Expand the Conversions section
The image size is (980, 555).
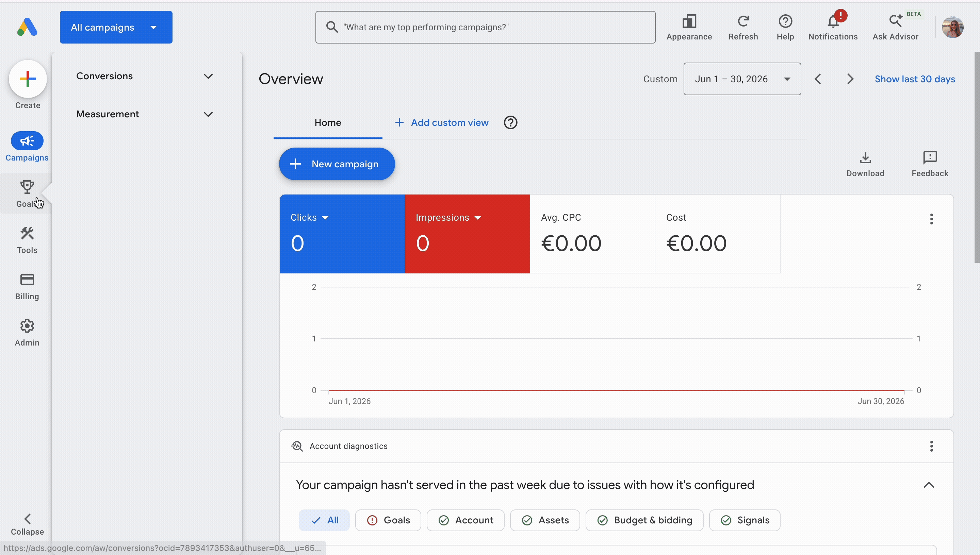(x=145, y=76)
